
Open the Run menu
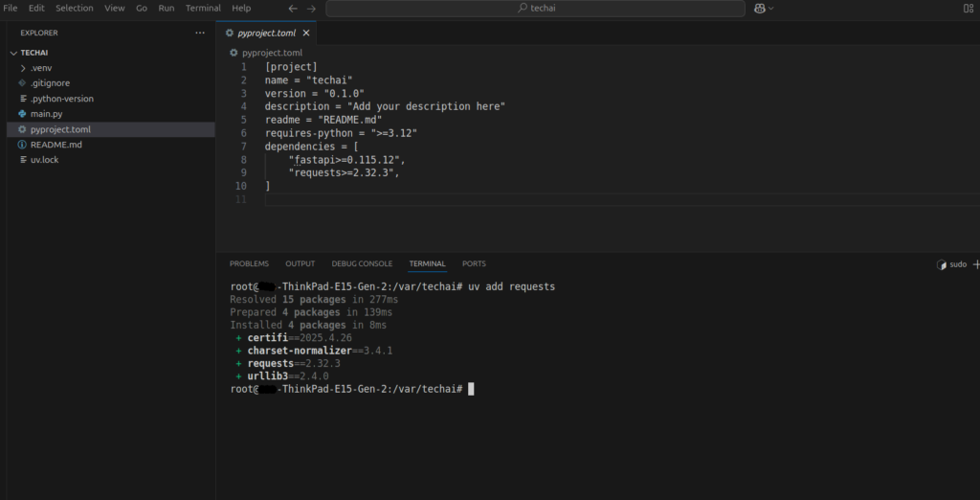click(x=167, y=8)
